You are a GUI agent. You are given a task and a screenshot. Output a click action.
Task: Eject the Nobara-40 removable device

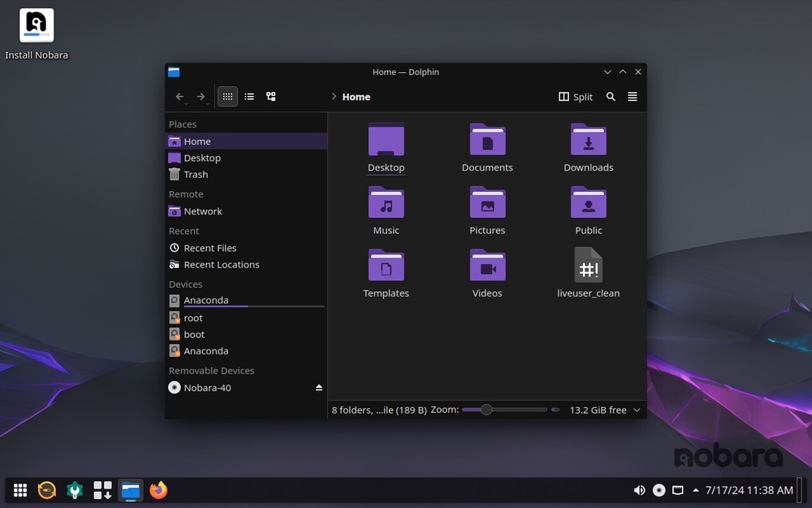(318, 388)
